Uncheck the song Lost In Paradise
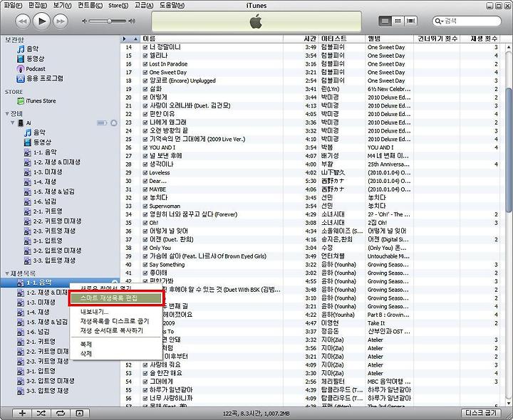The width and height of the screenshot is (513, 420). click(x=145, y=64)
